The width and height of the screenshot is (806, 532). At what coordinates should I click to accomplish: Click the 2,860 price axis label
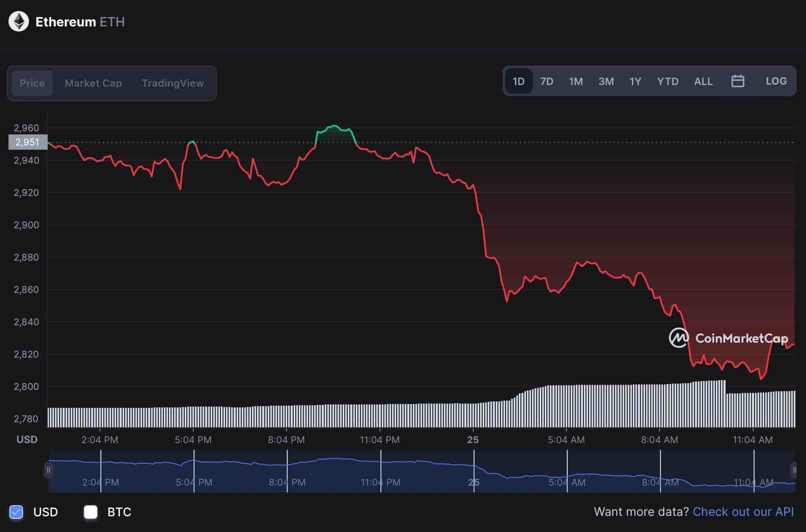[26, 290]
